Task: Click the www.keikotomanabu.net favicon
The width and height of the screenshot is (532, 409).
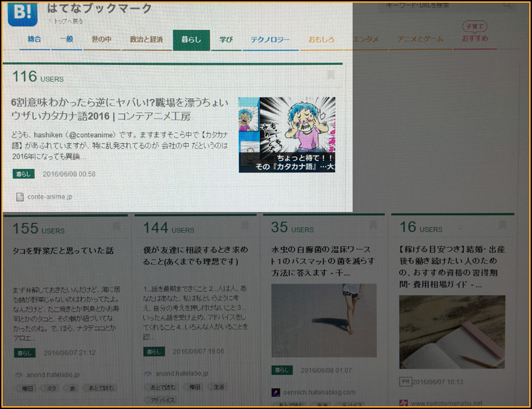Action: pos(403,404)
